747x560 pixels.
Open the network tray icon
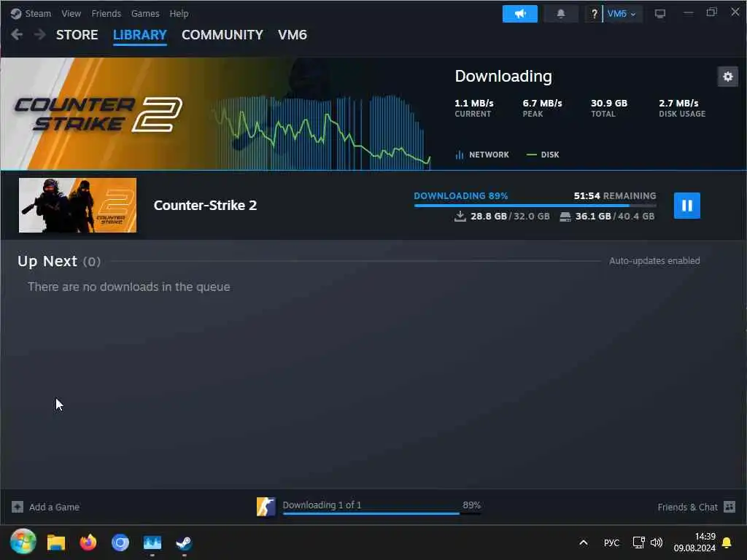point(638,542)
